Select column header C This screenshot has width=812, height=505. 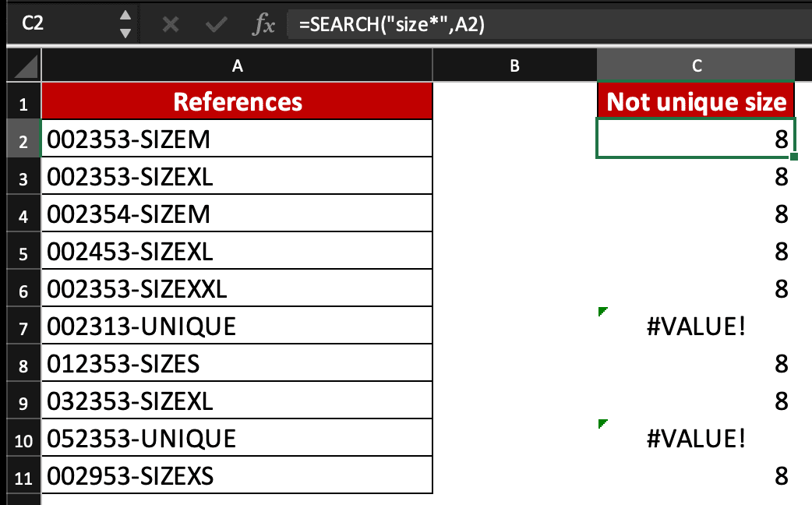tap(696, 65)
